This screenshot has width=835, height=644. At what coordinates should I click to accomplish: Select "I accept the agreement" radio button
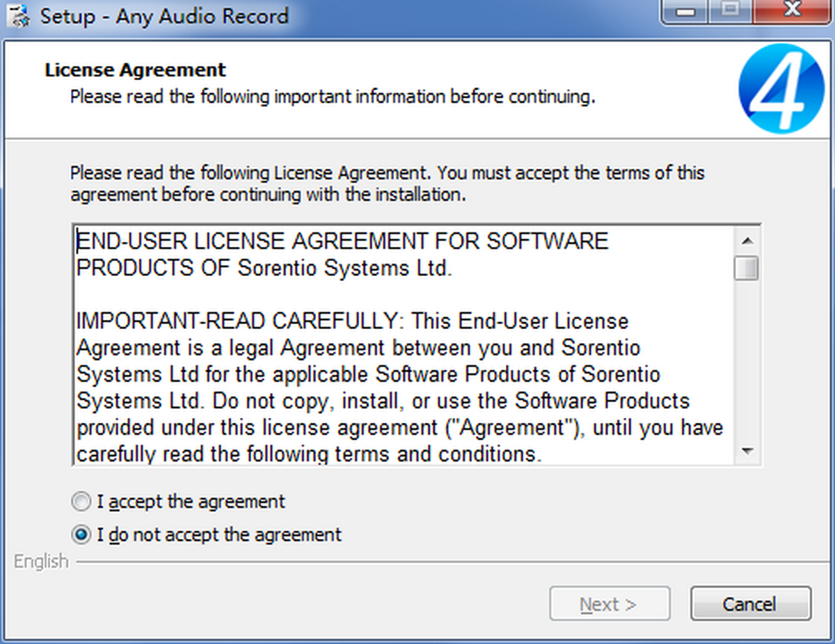point(82,501)
